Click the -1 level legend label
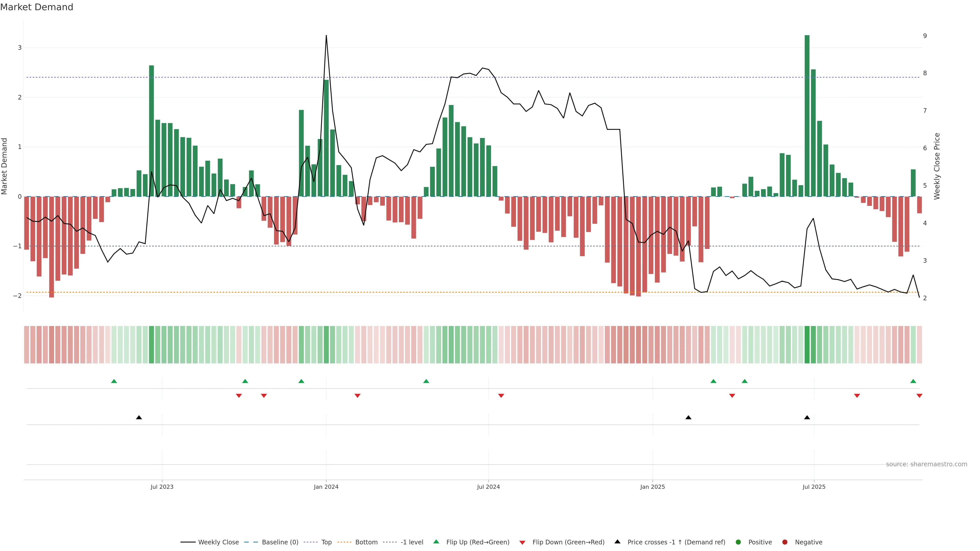 [412, 542]
